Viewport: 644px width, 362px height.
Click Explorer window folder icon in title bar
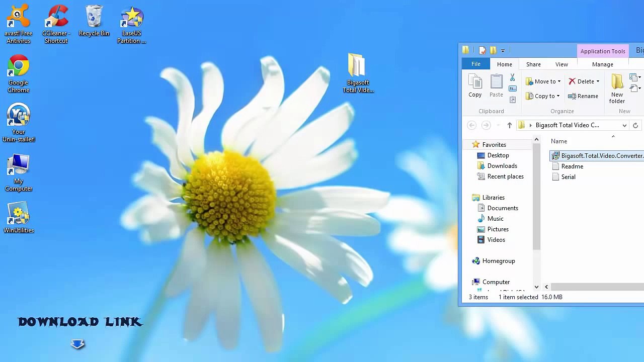pyautogui.click(x=466, y=50)
